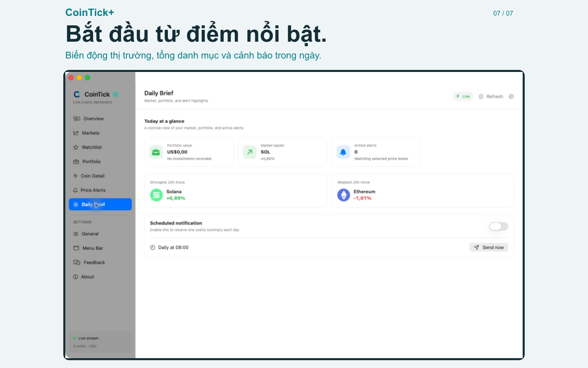This screenshot has height=368, width=588.
Task: Click the Refresh button label
Action: point(494,96)
